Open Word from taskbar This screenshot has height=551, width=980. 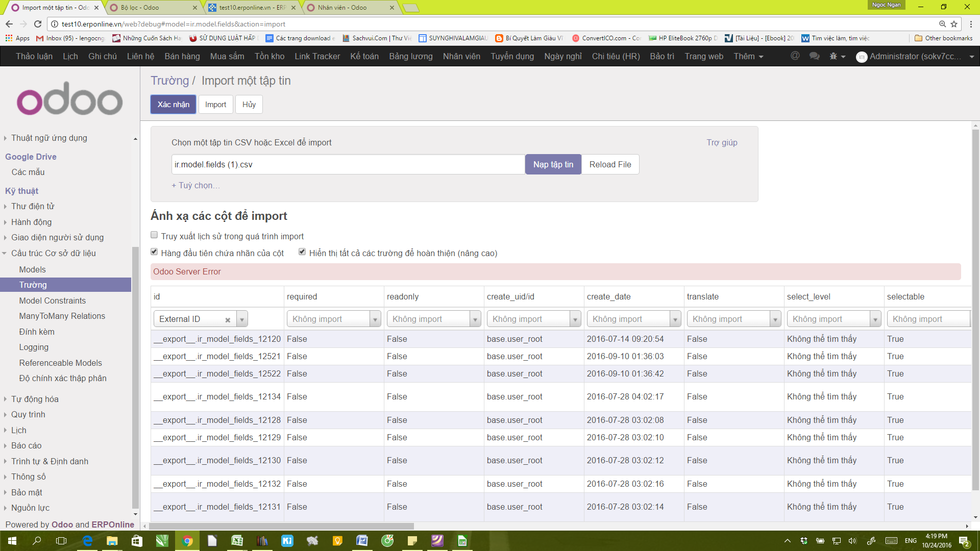click(x=362, y=541)
